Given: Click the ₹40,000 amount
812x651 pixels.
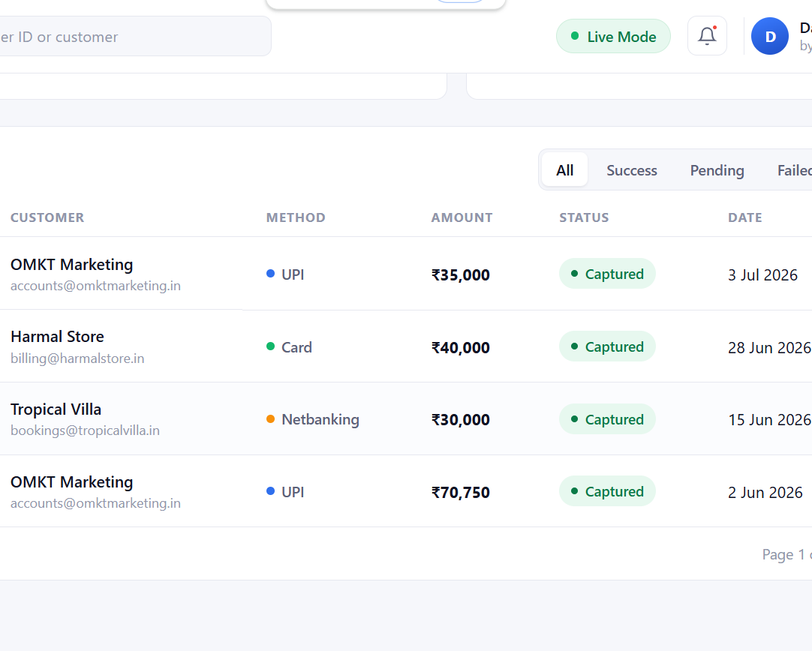Looking at the screenshot, I should pos(460,347).
